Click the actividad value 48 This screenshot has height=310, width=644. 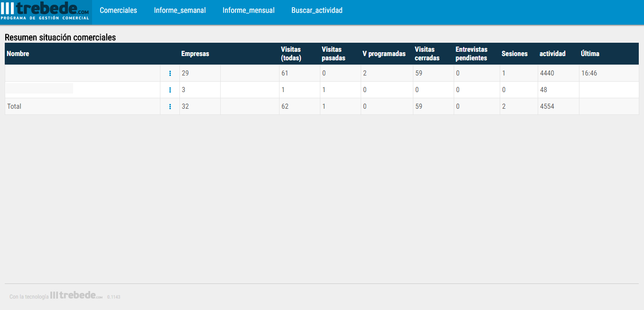[x=544, y=90]
